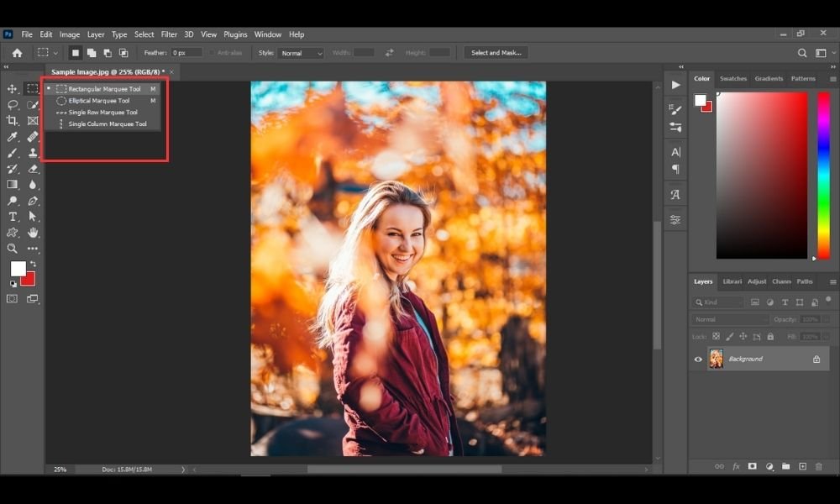
Task: Select the Custom Shape tool
Action: click(13, 233)
